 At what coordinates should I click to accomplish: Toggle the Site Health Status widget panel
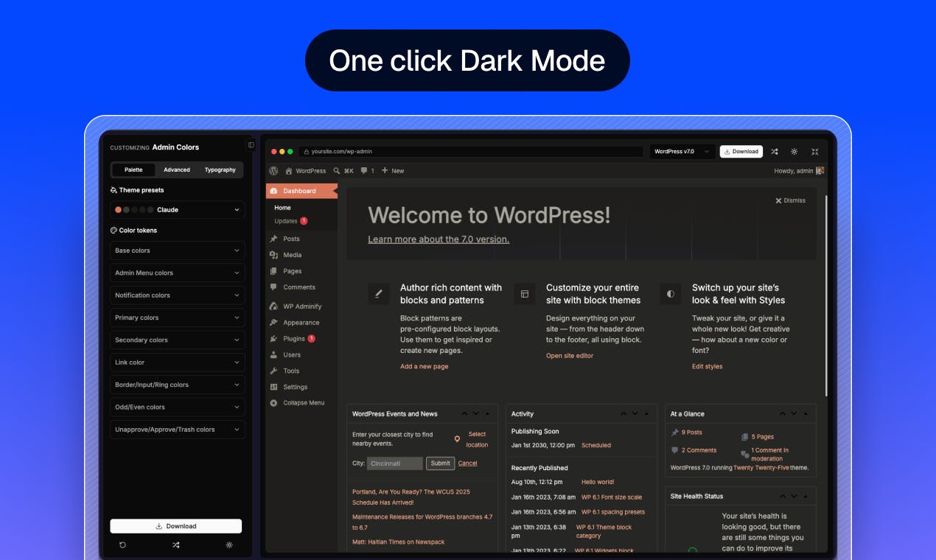pos(806,496)
